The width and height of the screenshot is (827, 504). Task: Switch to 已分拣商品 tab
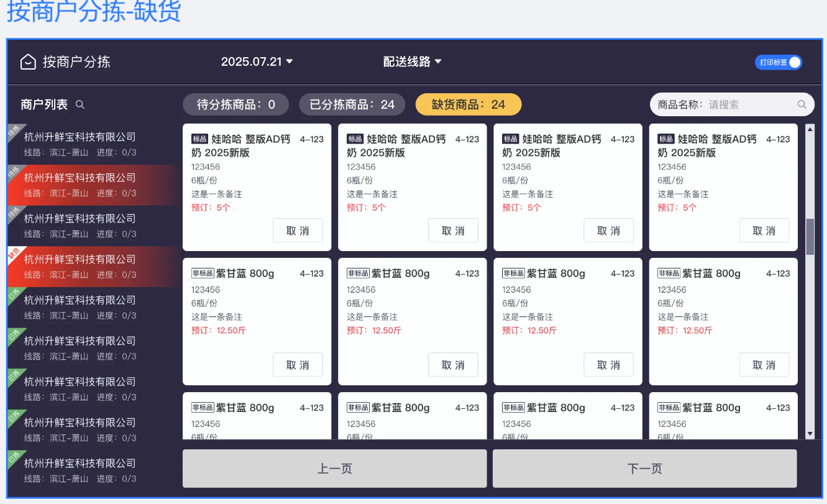coord(352,104)
